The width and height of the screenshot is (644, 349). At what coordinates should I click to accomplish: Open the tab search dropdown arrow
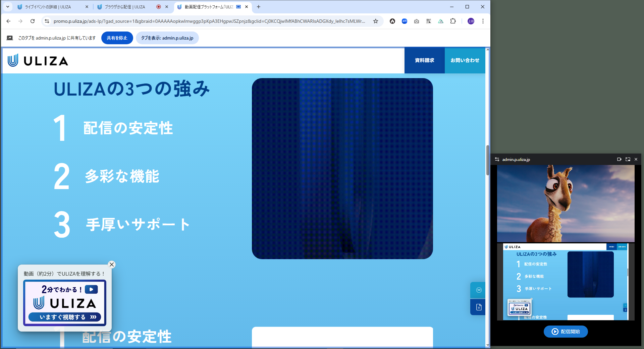(7, 7)
